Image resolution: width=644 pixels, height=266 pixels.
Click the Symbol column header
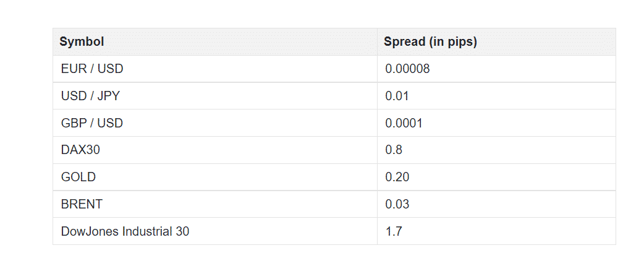pyautogui.click(x=215, y=41)
